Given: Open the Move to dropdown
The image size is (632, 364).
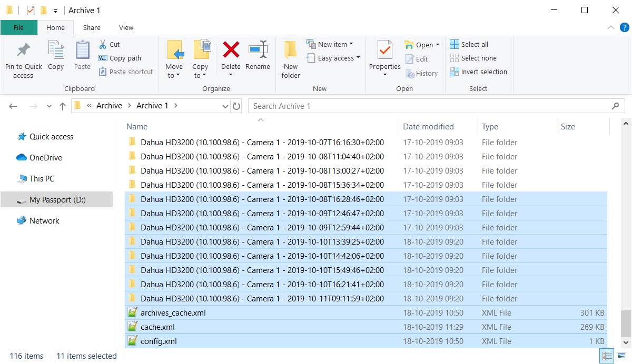Looking at the screenshot, I should pyautogui.click(x=174, y=58).
